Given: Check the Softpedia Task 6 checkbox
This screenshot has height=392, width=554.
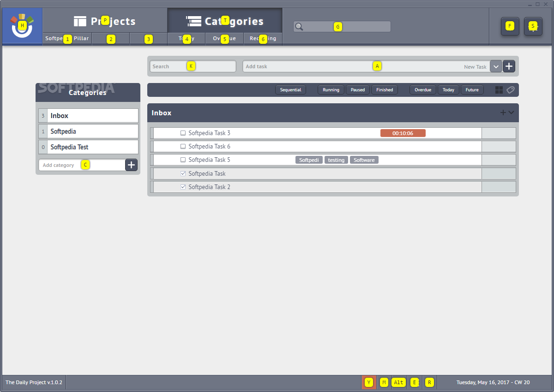Looking at the screenshot, I should (x=183, y=146).
